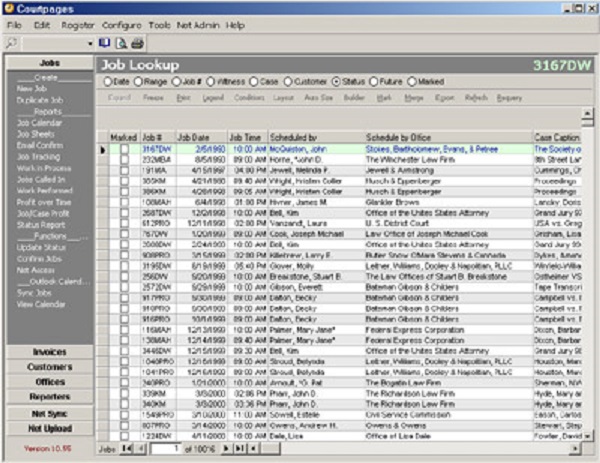Select the Range lookup radio button
Image resolution: width=600 pixels, height=463 pixels.
(x=138, y=82)
